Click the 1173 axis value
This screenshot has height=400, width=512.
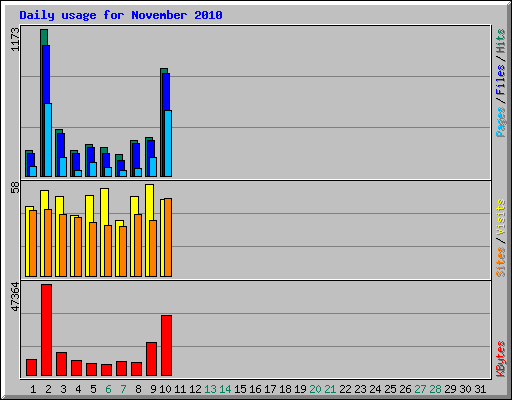(x=15, y=39)
